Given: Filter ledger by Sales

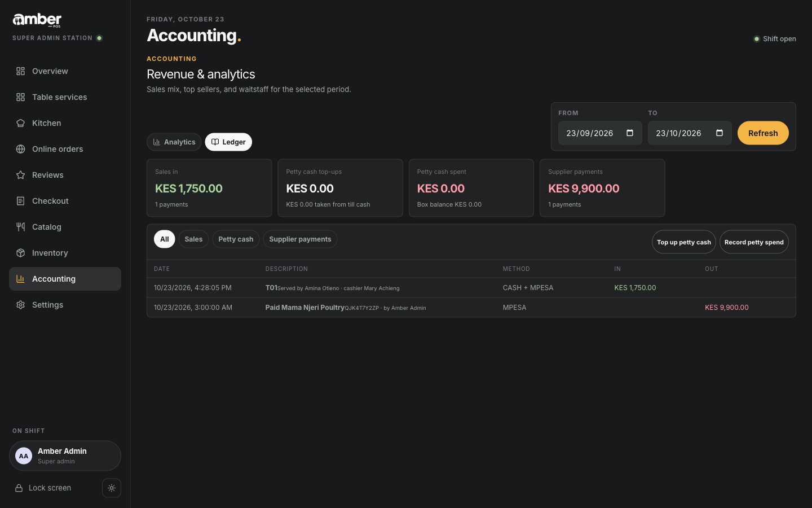Looking at the screenshot, I should pos(193,239).
